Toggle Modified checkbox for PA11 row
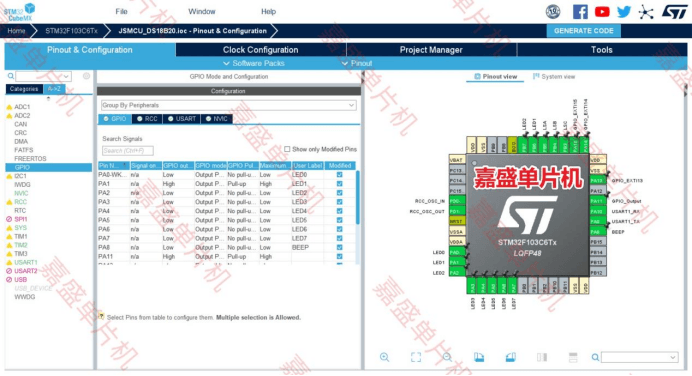 click(x=339, y=256)
